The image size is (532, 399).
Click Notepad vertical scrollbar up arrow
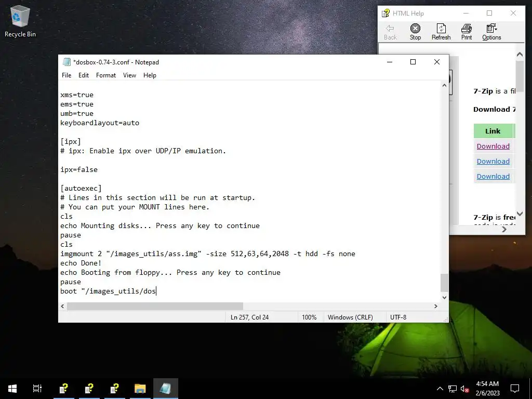445,86
